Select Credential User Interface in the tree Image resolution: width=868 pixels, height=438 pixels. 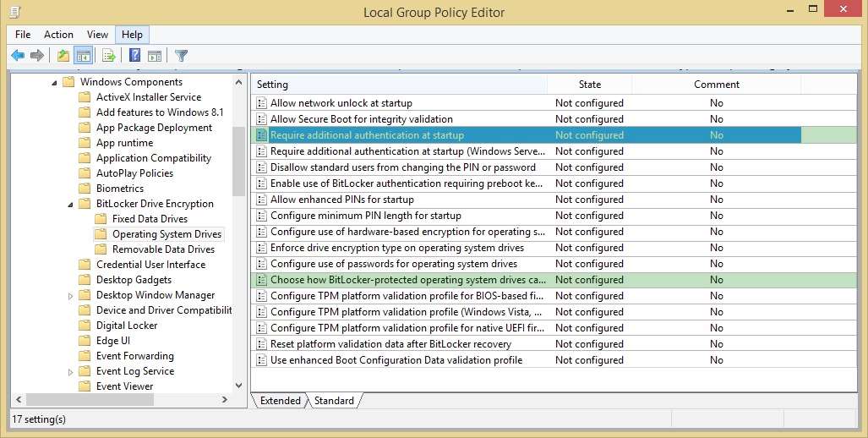pyautogui.click(x=150, y=265)
